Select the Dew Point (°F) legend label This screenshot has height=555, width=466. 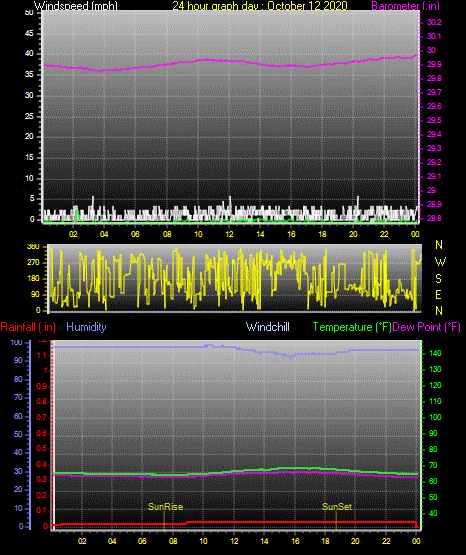pyautogui.click(x=427, y=327)
